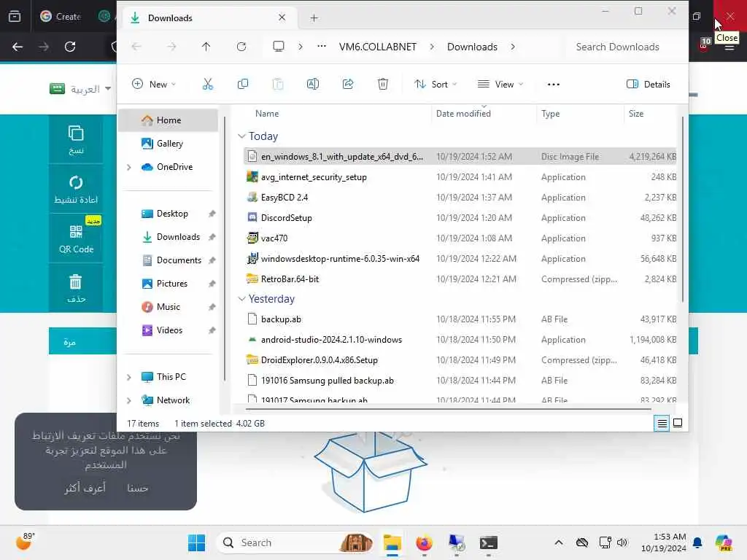This screenshot has height=560, width=747.
Task: Select Gallery in navigation pane
Action: [x=169, y=144]
